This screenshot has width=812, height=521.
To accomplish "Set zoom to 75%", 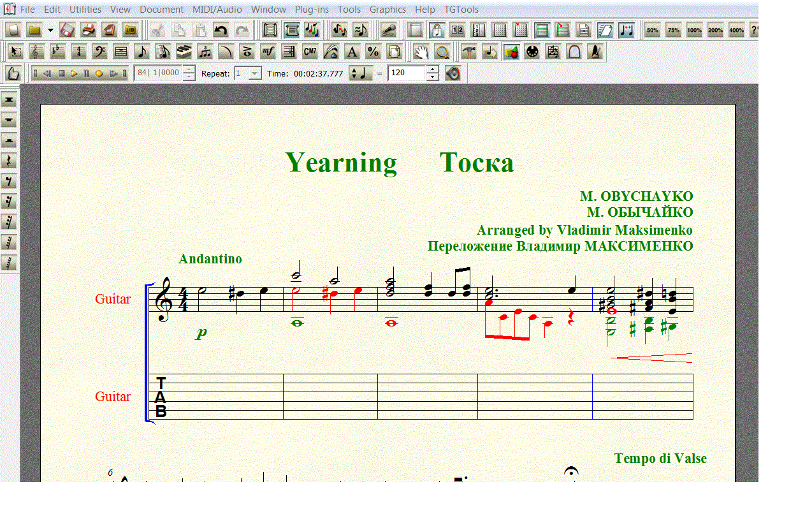I will tap(673, 30).
